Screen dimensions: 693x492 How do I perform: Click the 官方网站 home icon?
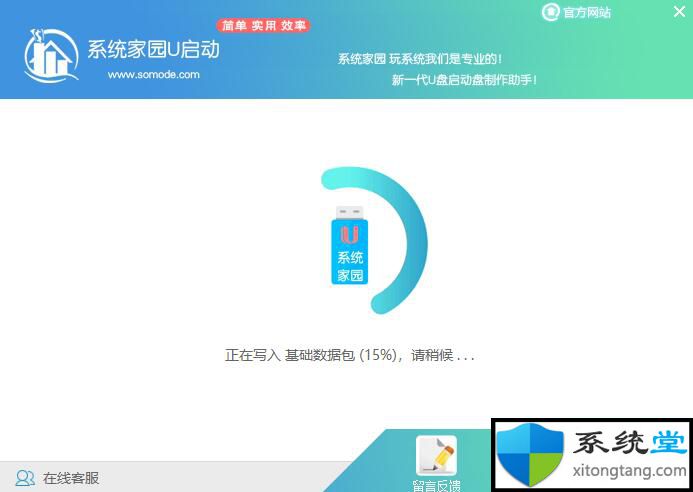550,12
